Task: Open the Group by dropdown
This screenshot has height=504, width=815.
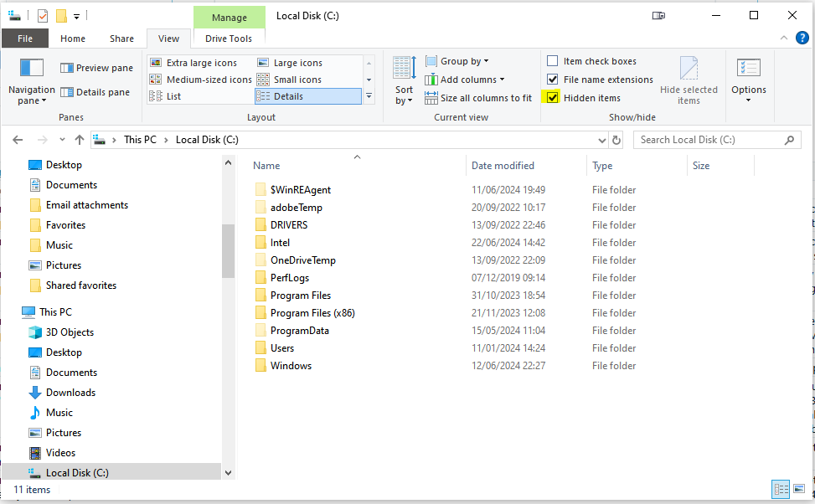Action: (457, 60)
